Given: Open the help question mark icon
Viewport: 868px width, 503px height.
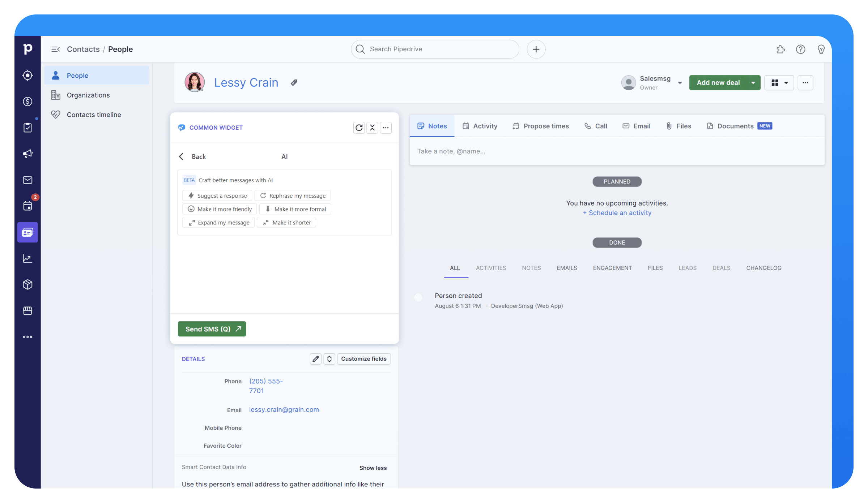Looking at the screenshot, I should tap(800, 49).
